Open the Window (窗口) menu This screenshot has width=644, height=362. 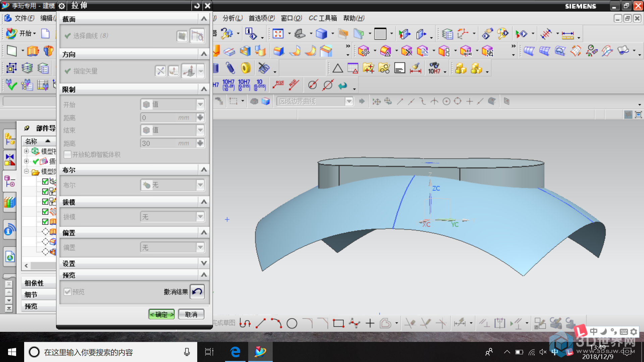(291, 18)
